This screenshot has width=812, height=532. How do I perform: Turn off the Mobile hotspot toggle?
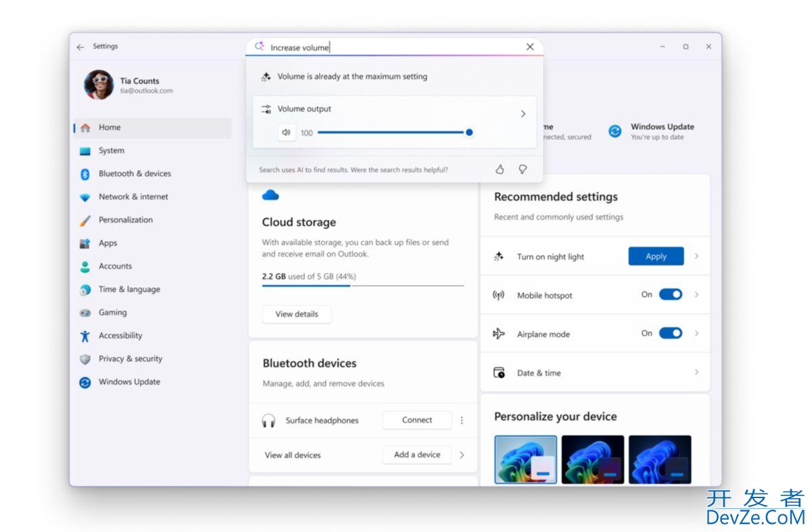[670, 294]
